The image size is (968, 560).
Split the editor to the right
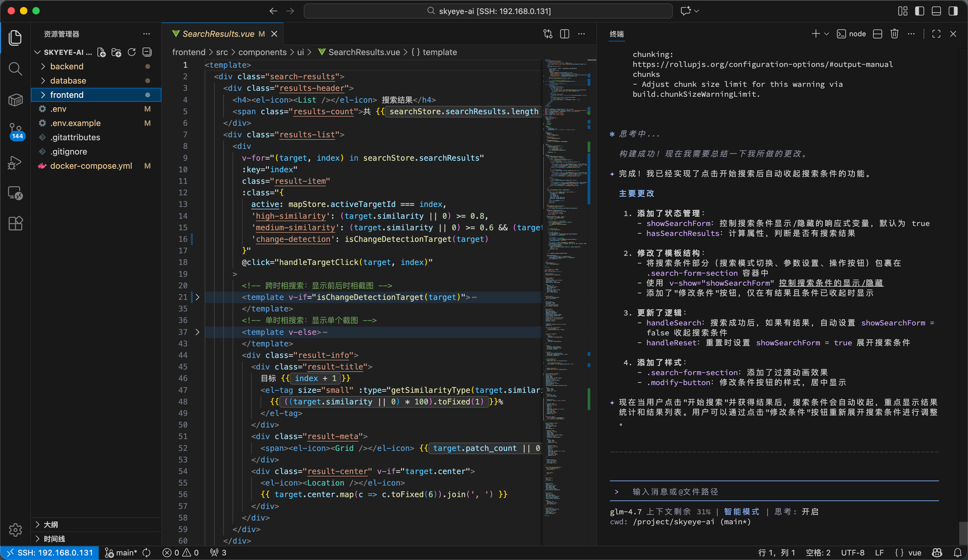coord(565,34)
